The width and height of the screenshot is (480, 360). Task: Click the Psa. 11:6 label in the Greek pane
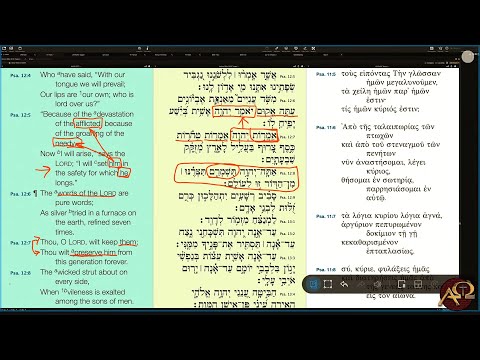pyautogui.click(x=326, y=127)
